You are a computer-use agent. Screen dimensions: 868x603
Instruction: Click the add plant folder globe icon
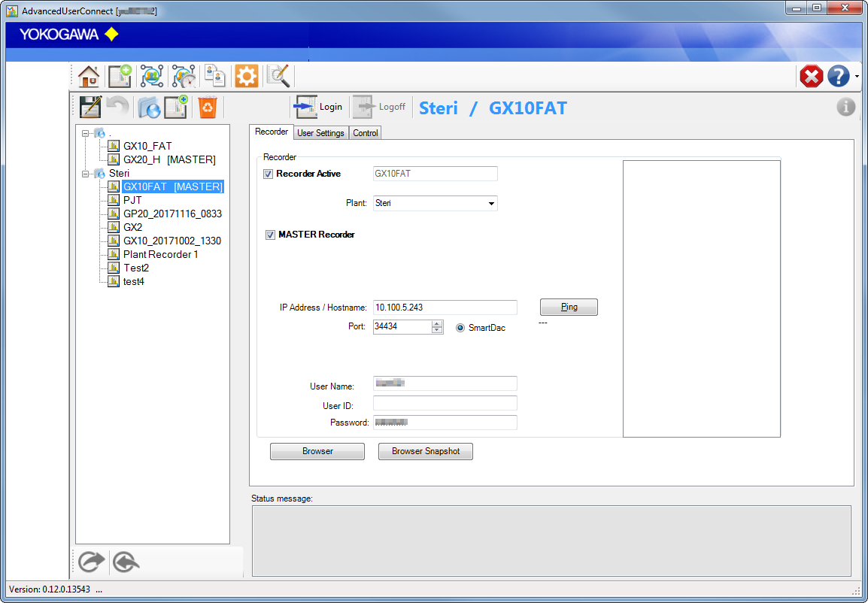click(149, 107)
